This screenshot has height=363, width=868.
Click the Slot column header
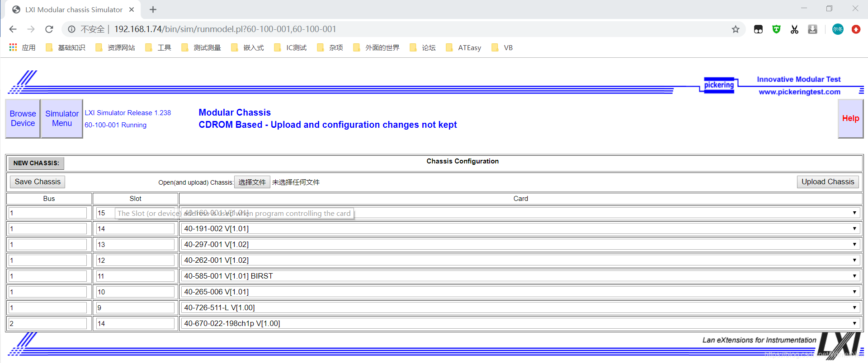click(135, 199)
